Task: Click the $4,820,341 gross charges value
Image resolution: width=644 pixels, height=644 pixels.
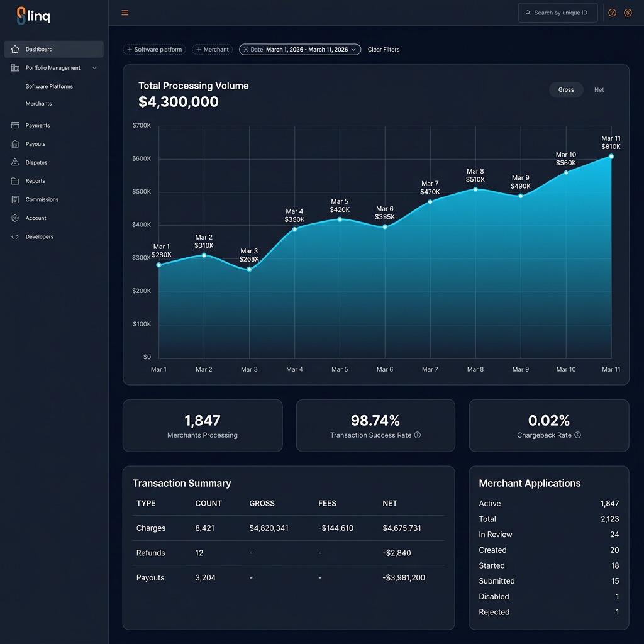Action: click(269, 528)
